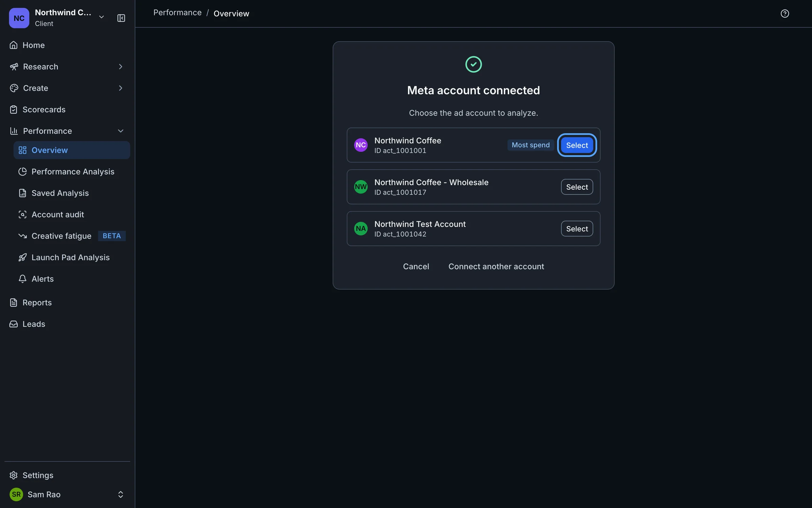Screen dimensions: 812x508
Task: Open Account audit page
Action: click(x=72, y=214)
